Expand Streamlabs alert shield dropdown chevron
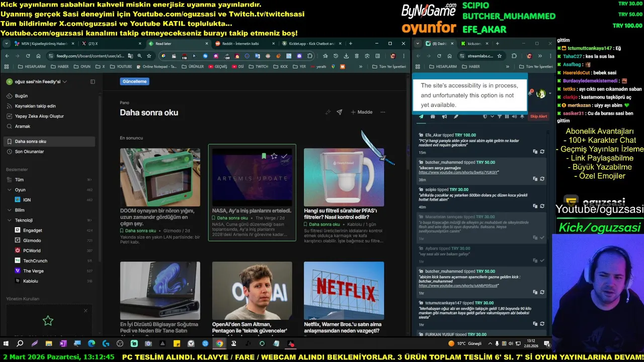The height and width of the screenshot is (362, 644). [x=491, y=116]
